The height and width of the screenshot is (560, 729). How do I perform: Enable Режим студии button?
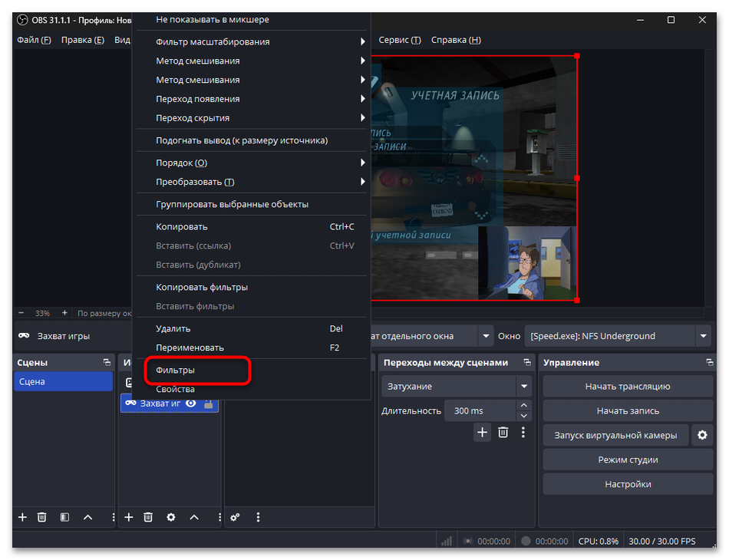point(628,460)
